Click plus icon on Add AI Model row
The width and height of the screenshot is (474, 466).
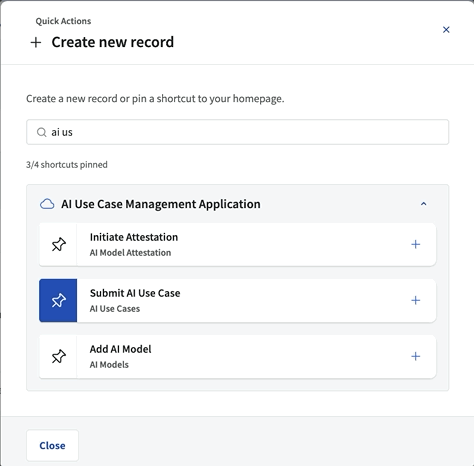pyautogui.click(x=415, y=356)
